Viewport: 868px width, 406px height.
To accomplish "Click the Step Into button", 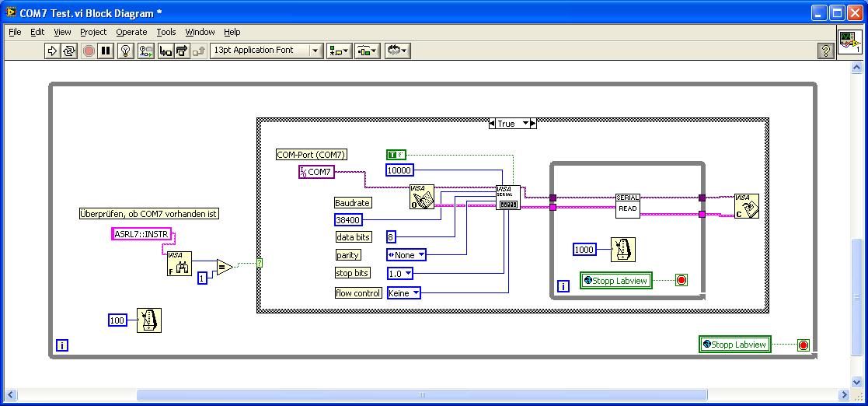I will [x=166, y=51].
